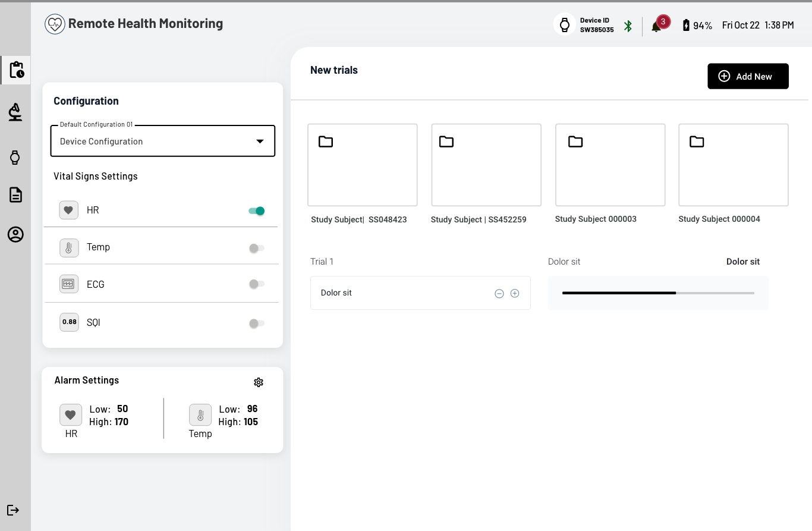
Task: Enable the Temp toggle
Action: pyautogui.click(x=257, y=248)
